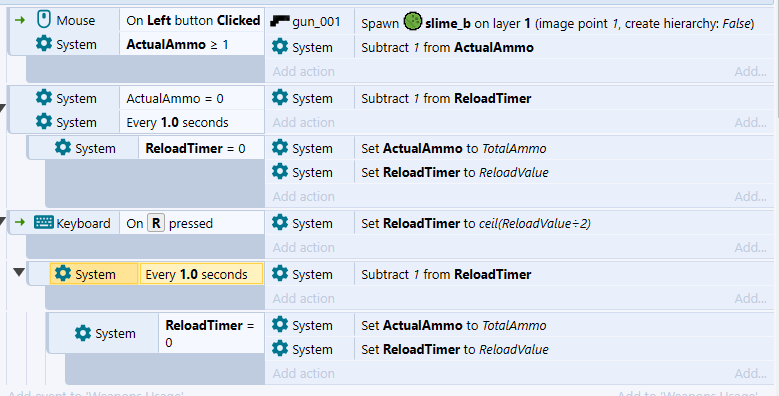The image size is (779, 396).
Task: Click Add action below Set ReloadTimer to ceil
Action: (x=303, y=247)
